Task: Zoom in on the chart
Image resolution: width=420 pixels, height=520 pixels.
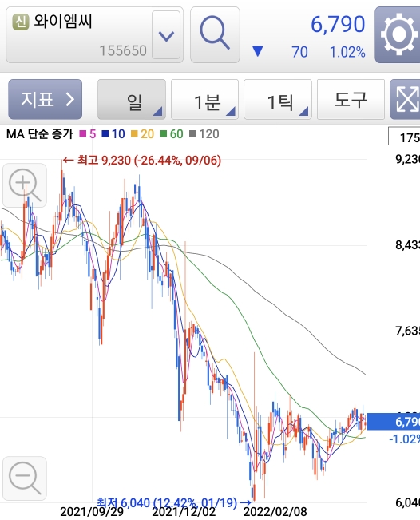Action: pos(25,185)
